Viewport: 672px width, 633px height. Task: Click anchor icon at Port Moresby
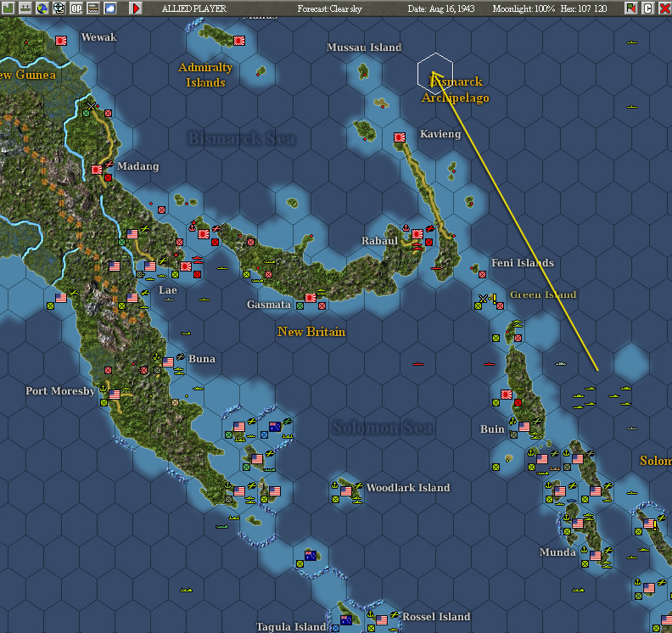coord(103,389)
